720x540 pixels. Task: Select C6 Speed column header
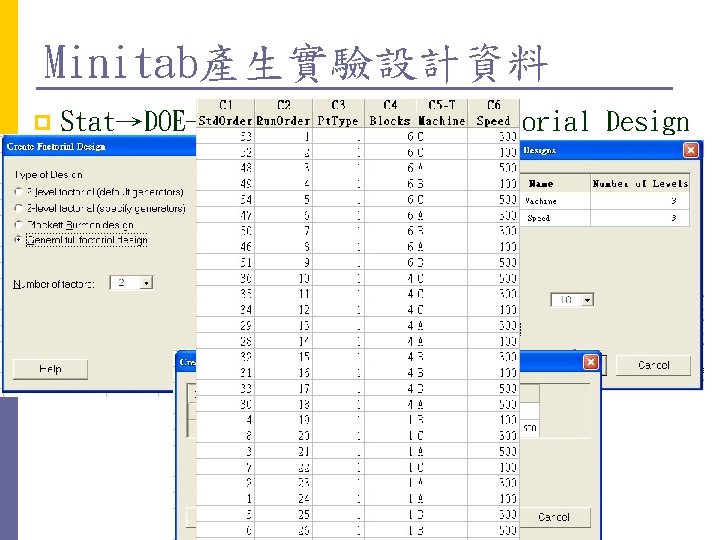(x=494, y=113)
